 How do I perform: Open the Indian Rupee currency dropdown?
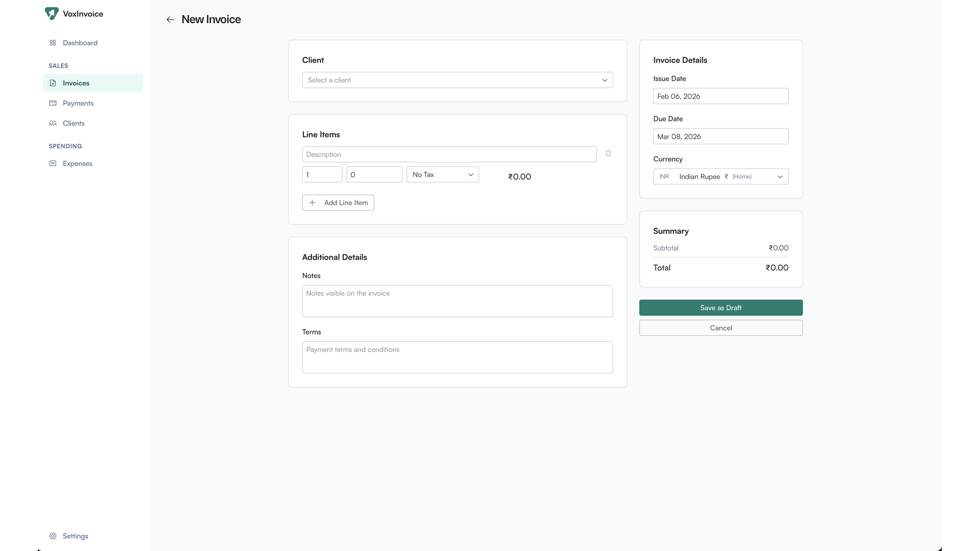click(720, 177)
